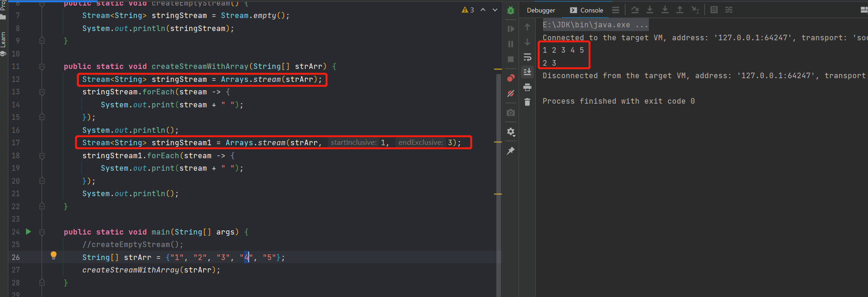
Task: Click the createStreamWithArray(strArr) call on line 27
Action: click(151, 270)
